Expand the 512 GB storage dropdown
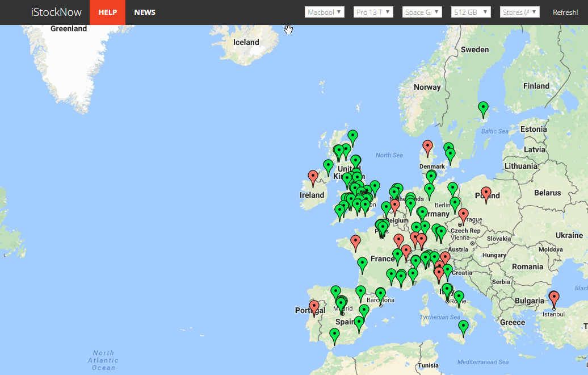The width and height of the screenshot is (588, 375). click(471, 12)
